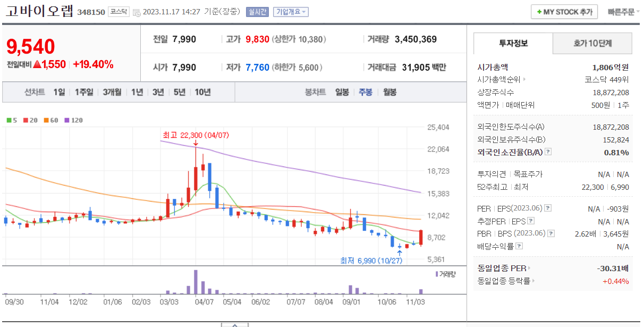Click the 외국인소진율 value 0.81%
Viewport: 644px width, 327px height.
616,152
